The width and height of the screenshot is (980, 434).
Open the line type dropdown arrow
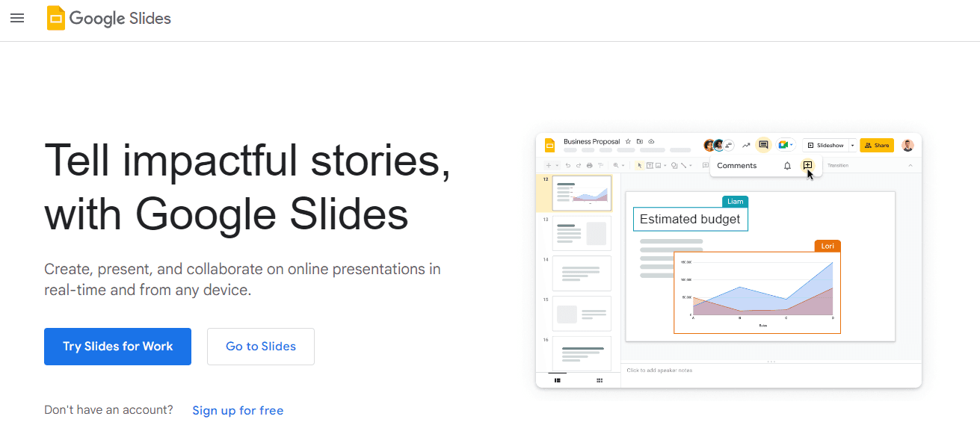point(691,165)
